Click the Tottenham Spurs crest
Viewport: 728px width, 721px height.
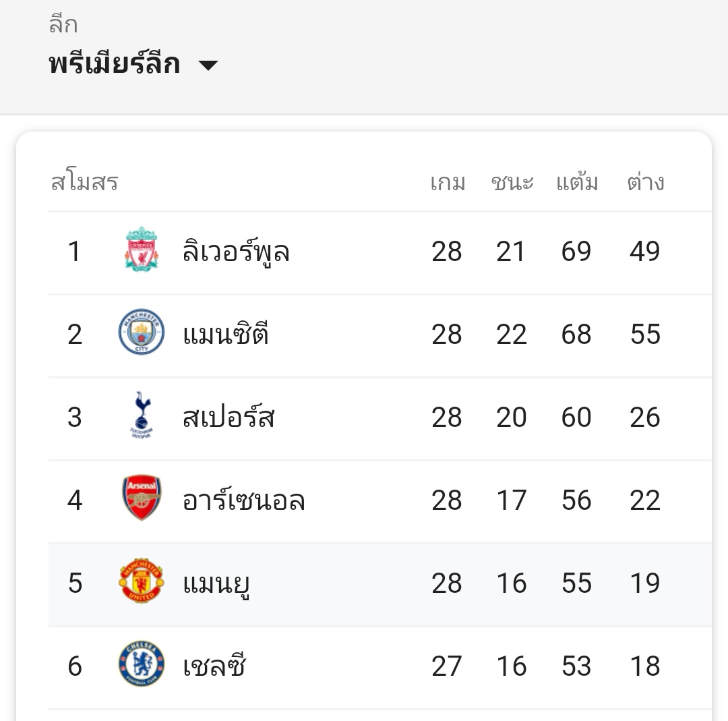tap(142, 416)
